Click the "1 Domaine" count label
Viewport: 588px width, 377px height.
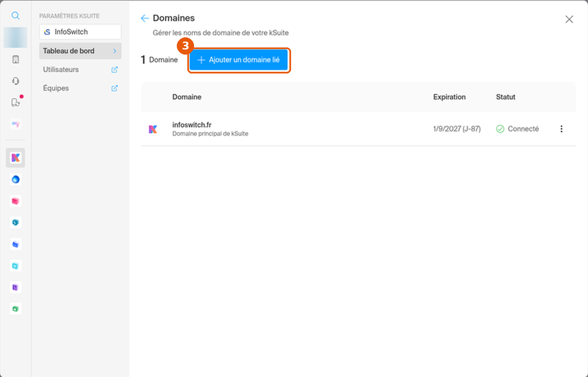point(159,60)
